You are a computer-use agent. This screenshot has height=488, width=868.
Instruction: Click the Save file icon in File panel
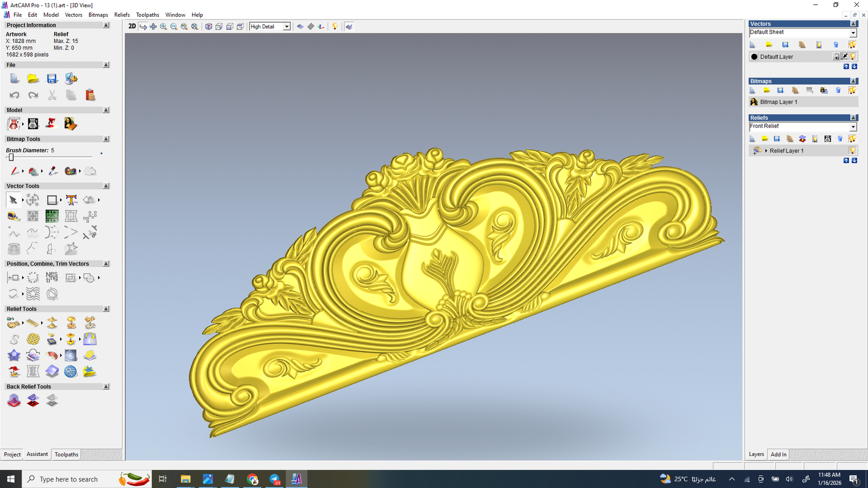pos(52,79)
